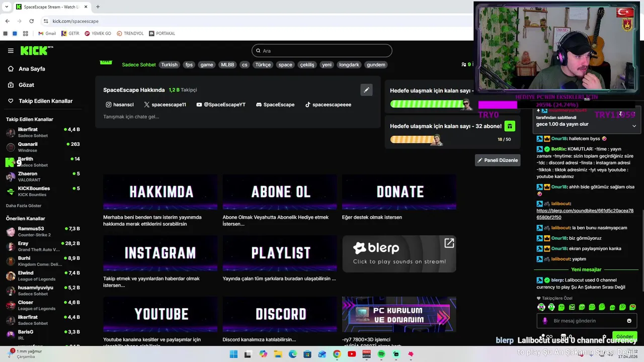Expand the pinned message chevron in chat

point(634,126)
